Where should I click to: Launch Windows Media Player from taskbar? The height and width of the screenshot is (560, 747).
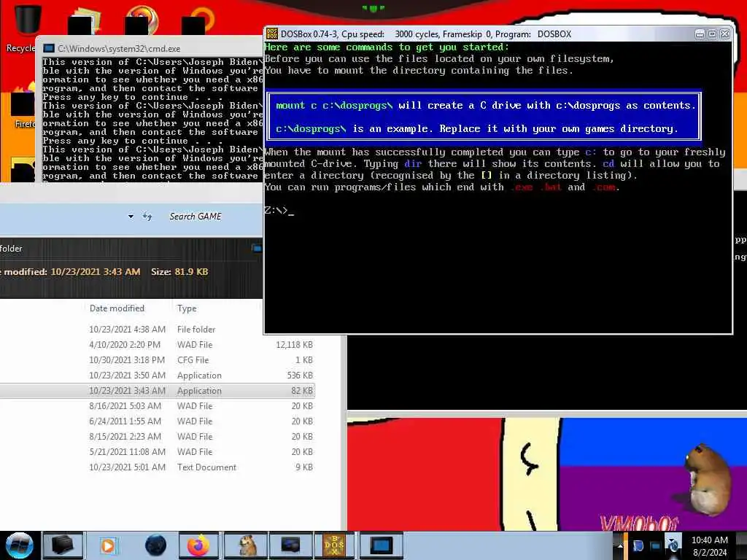click(x=108, y=545)
